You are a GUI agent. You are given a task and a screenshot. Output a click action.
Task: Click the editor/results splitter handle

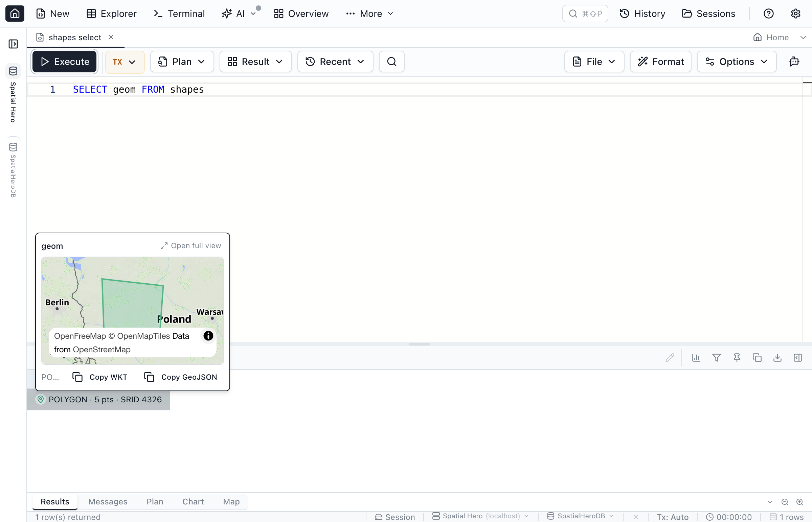pos(419,344)
